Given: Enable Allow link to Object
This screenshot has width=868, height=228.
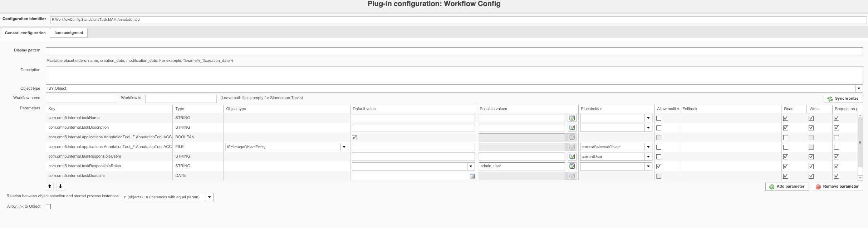Looking at the screenshot, I should [48, 207].
